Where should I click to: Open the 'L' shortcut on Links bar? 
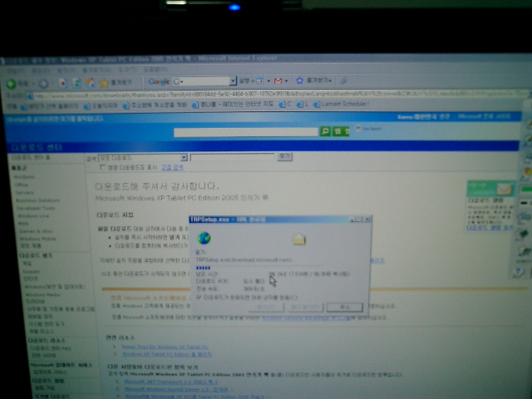point(303,105)
